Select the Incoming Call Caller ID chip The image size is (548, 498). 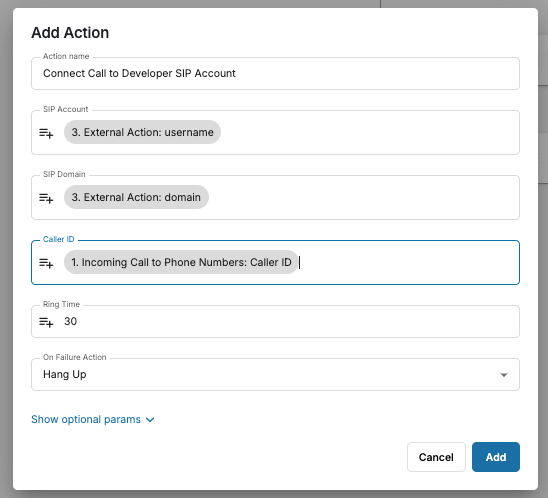(181, 262)
